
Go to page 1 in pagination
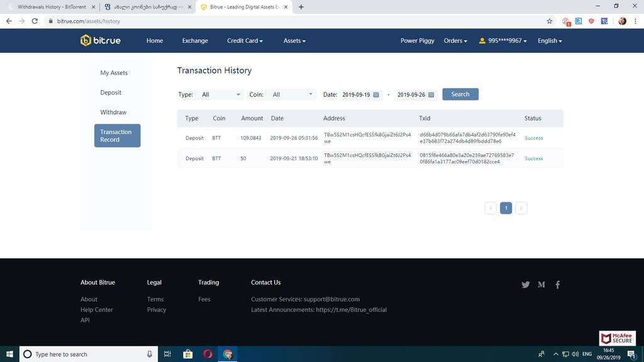click(x=506, y=208)
